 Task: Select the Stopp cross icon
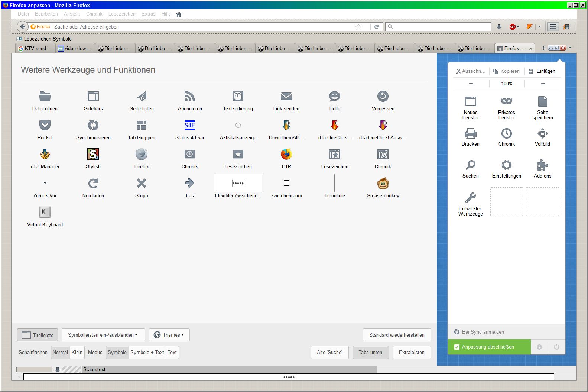(x=142, y=183)
